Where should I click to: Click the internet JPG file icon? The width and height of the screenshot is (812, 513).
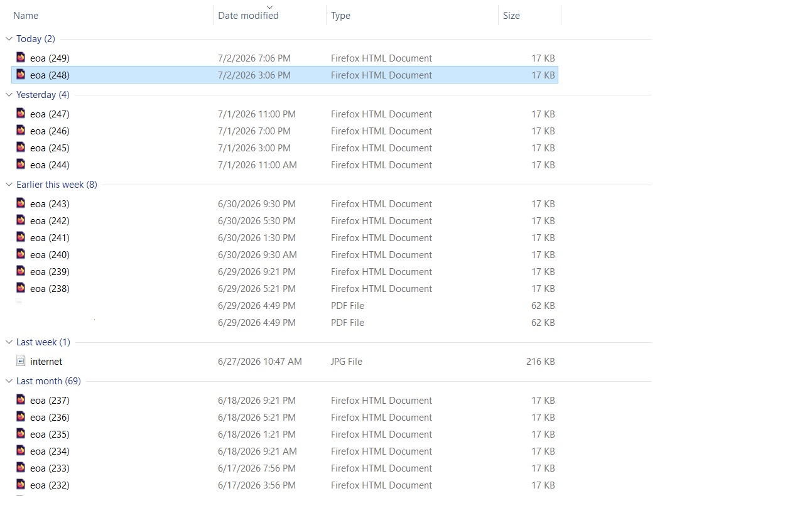[x=21, y=361]
